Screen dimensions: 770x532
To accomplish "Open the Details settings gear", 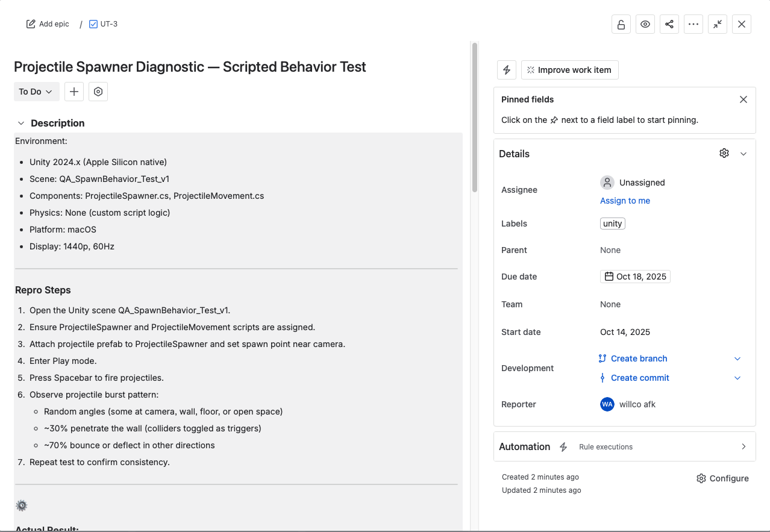I will [724, 154].
